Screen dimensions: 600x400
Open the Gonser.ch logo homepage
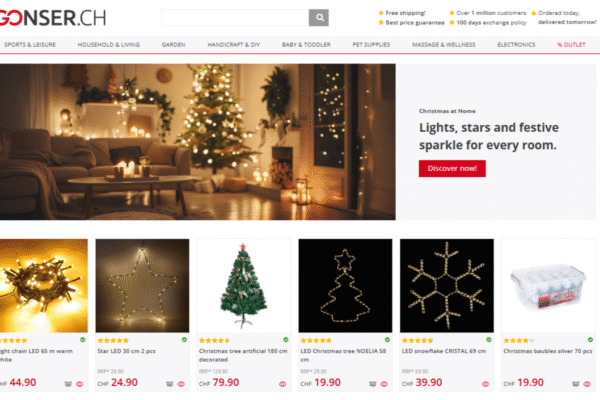point(53,18)
